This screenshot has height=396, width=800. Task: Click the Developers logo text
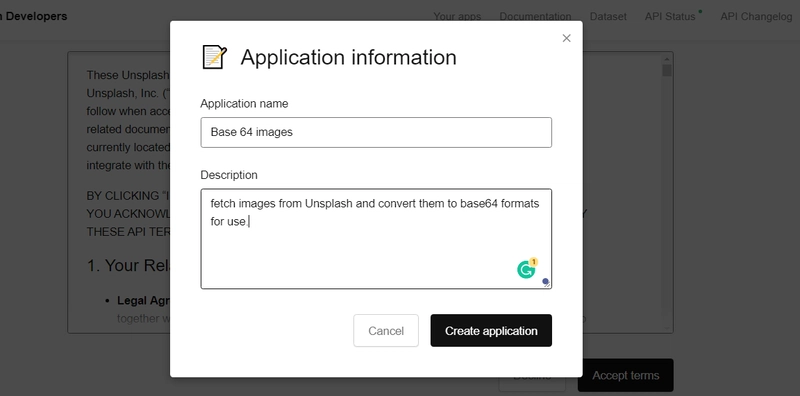(34, 16)
